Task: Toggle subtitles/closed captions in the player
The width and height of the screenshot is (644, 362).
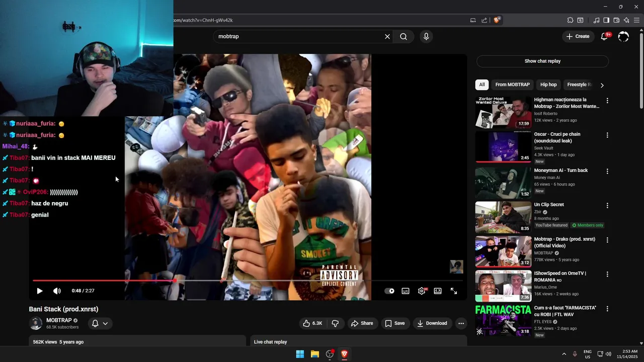Action: click(x=406, y=291)
